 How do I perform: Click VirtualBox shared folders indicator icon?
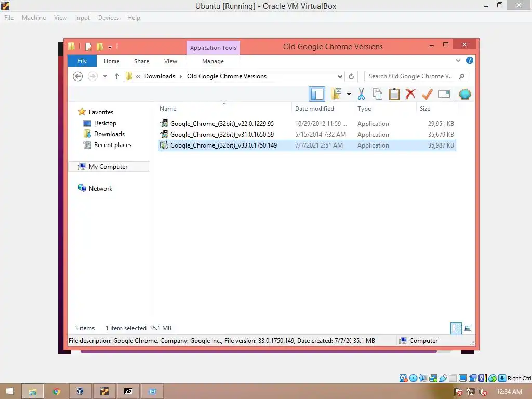pos(453,378)
